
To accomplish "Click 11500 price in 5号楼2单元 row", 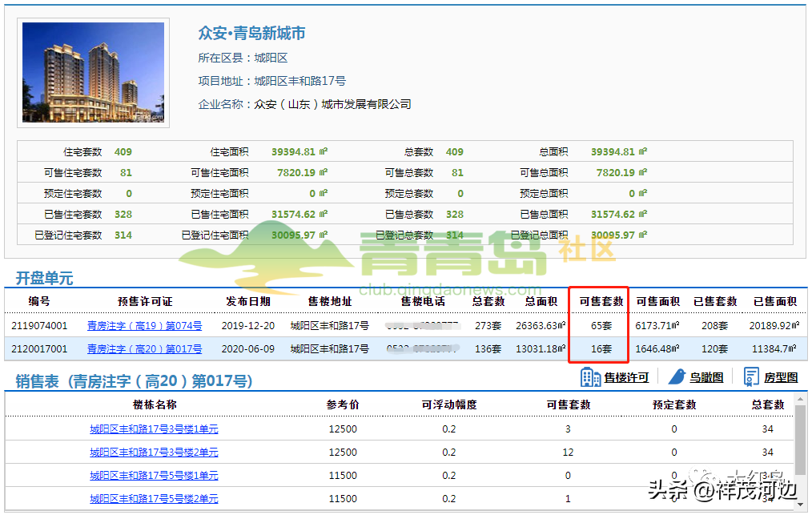I will [x=343, y=499].
